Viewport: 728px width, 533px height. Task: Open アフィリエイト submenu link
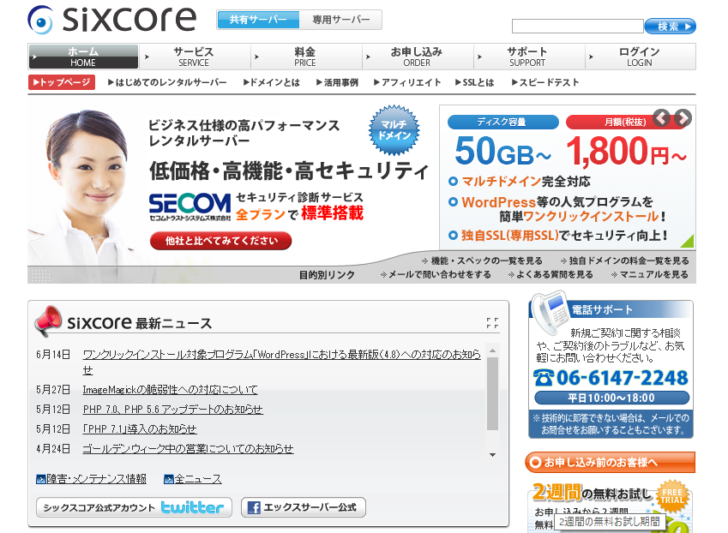[407, 83]
